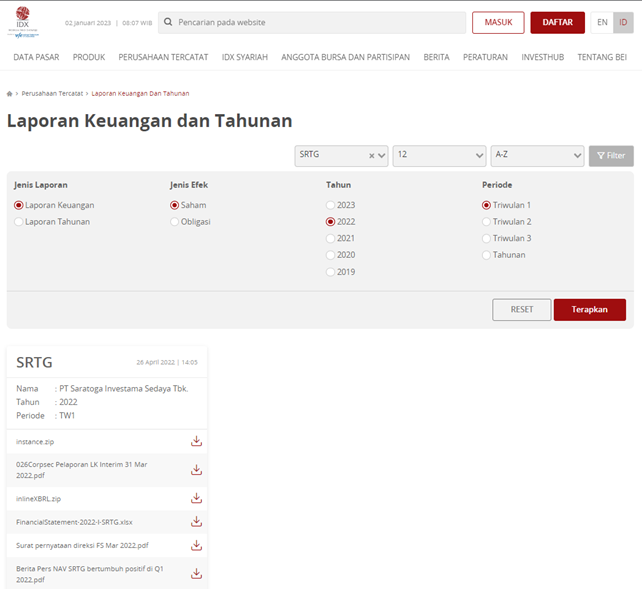Choose Triwulan 3 period

[x=486, y=238]
